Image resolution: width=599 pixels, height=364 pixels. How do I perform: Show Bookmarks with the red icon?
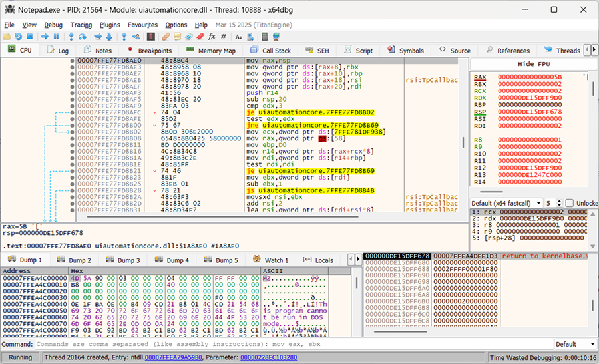200,37
